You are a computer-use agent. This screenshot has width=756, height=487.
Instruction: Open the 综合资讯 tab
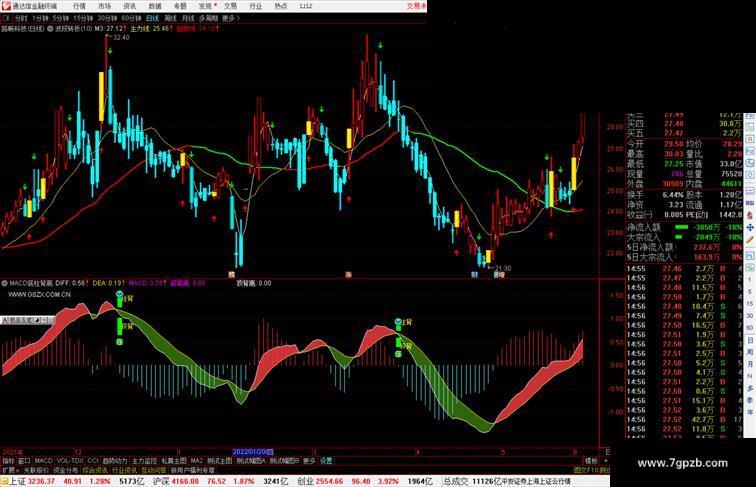(x=95, y=470)
